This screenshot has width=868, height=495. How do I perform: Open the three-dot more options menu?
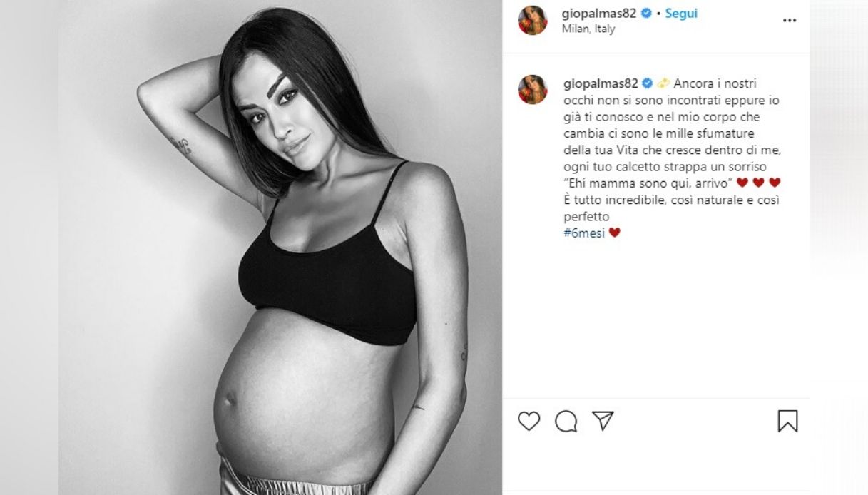tap(790, 21)
